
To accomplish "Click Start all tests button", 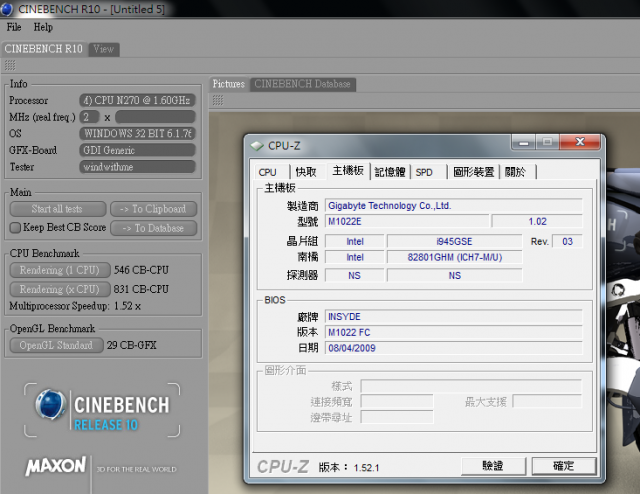I will point(58,209).
